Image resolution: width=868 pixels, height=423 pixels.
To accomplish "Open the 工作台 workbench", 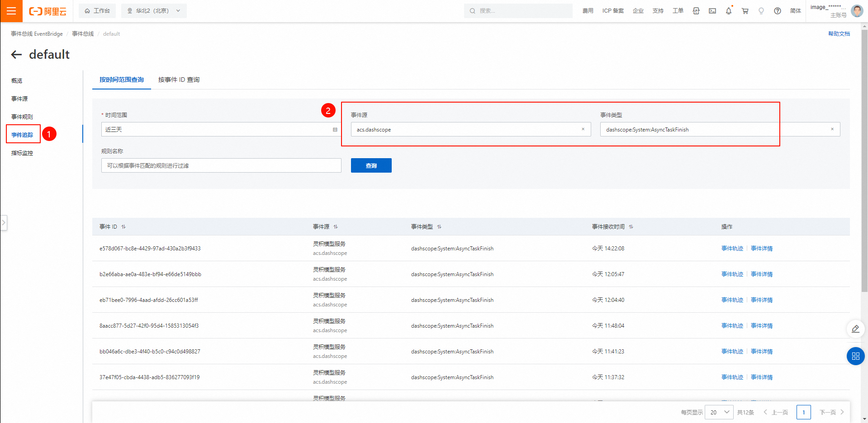I will click(x=97, y=11).
